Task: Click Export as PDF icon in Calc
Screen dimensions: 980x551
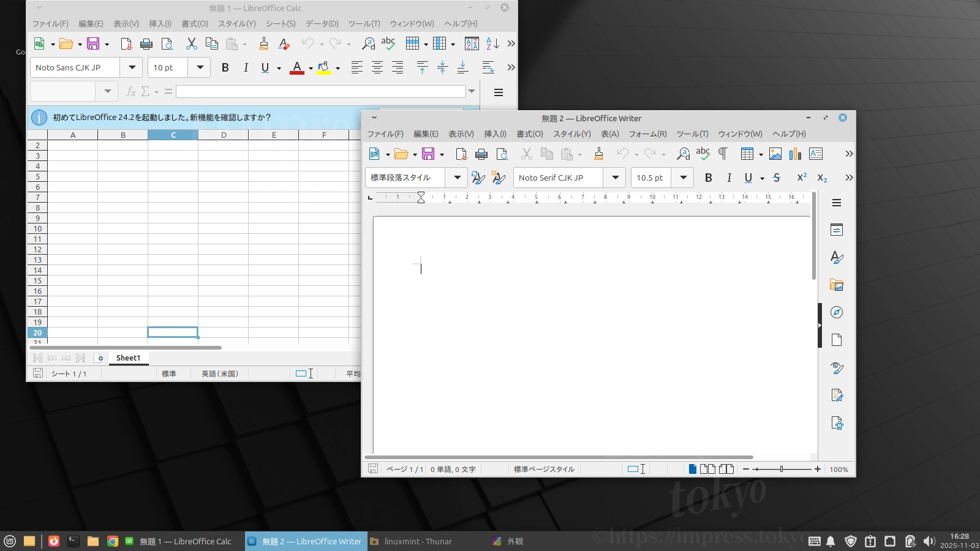Action: [x=126, y=43]
